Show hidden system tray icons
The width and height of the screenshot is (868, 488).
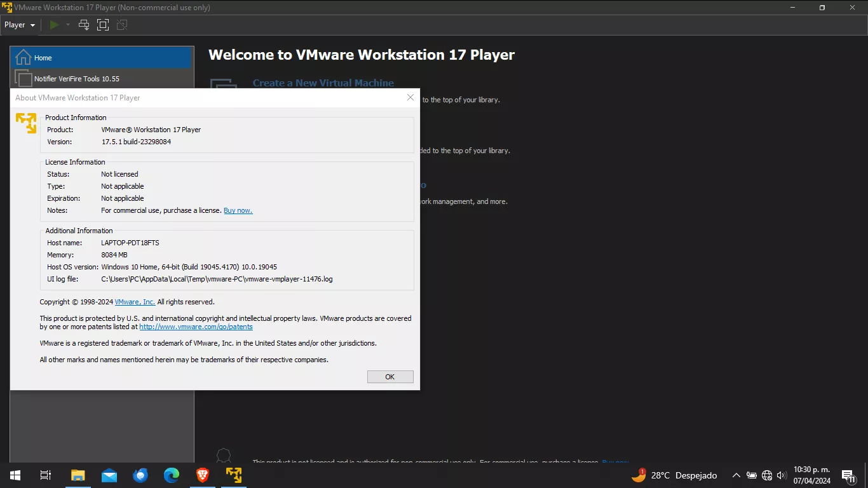click(736, 475)
